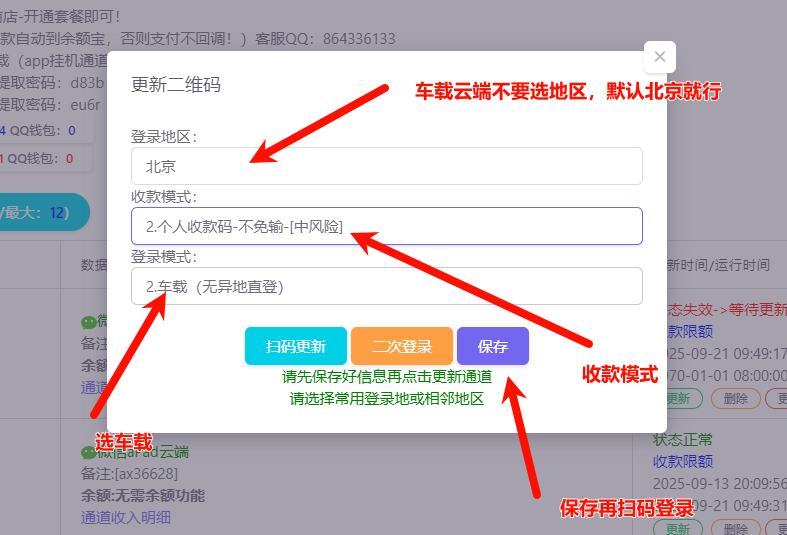787x535 pixels.
Task: Click the WeChat icon in the first channel row
Action: (x=88, y=322)
